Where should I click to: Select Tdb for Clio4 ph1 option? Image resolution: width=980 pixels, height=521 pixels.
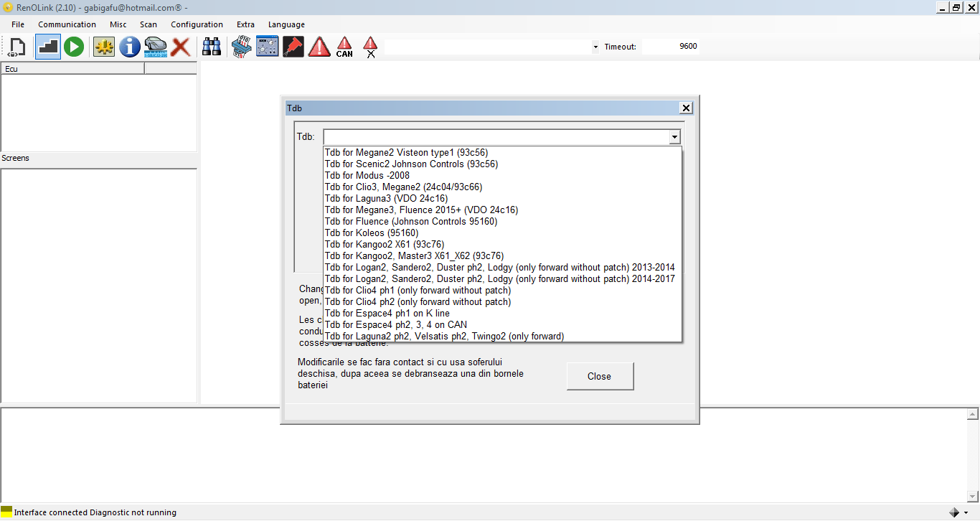tap(502, 291)
